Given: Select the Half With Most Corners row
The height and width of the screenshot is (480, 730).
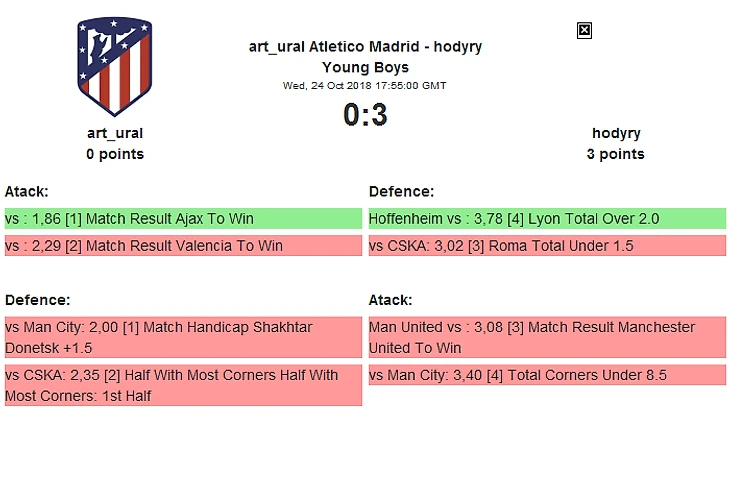Looking at the screenshot, I should point(183,385).
